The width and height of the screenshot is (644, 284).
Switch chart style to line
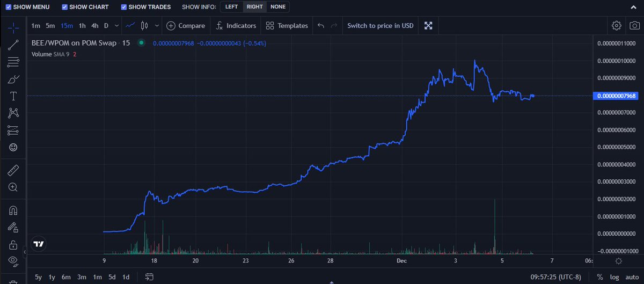[130, 25]
